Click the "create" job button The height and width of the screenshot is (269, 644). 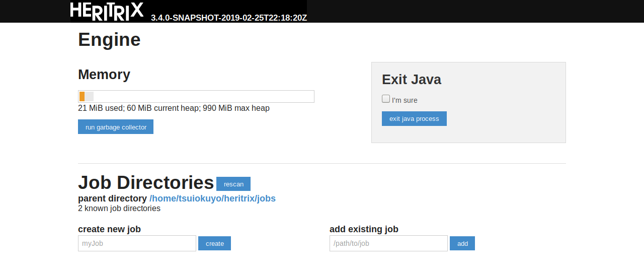(214, 243)
